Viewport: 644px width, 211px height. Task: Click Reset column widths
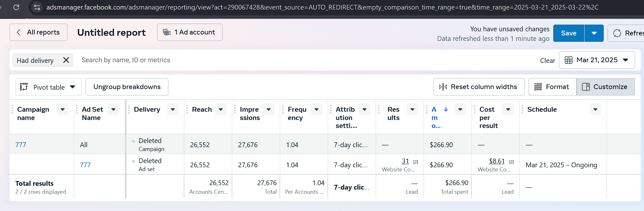[479, 87]
